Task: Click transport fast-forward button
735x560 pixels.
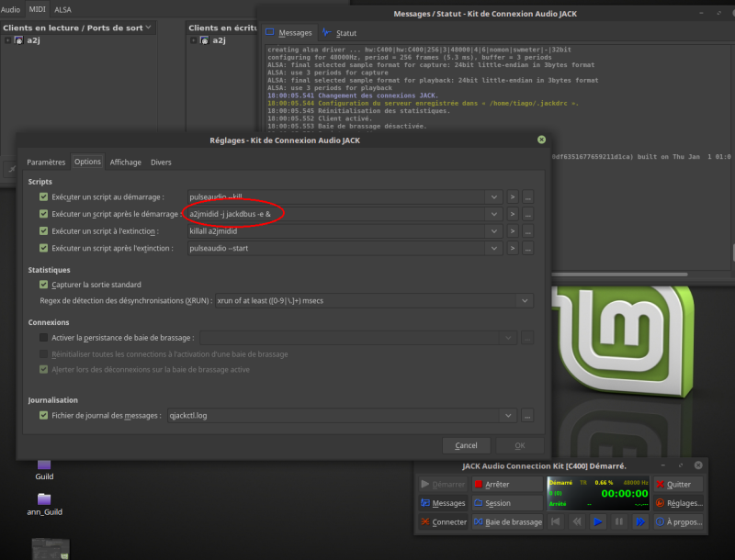Action: tap(639, 521)
